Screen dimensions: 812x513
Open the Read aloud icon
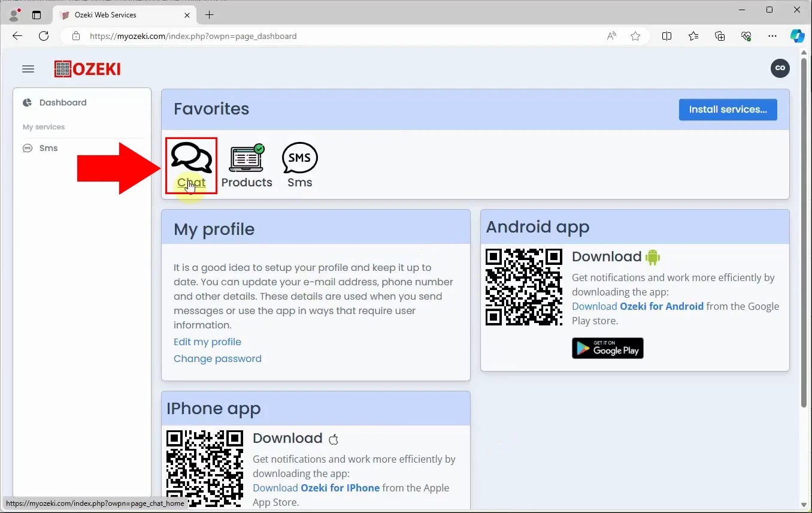[611, 36]
